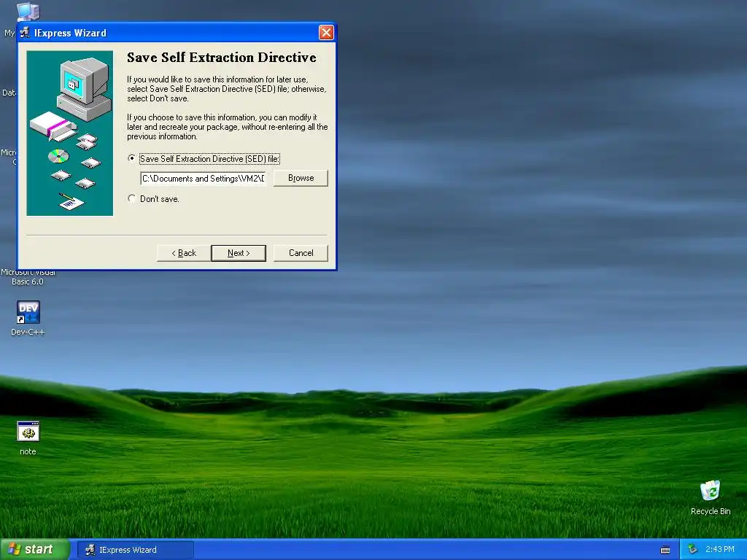
Task: Return to the previous page with Back
Action: point(184,253)
